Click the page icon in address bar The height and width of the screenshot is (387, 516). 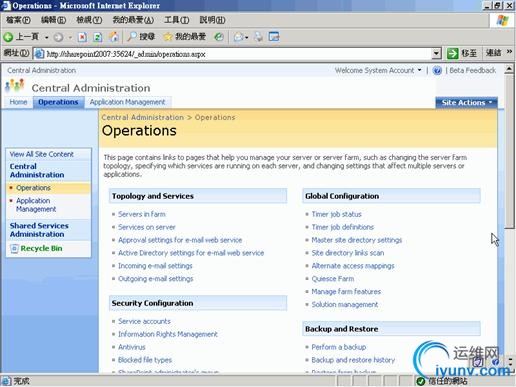39,54
